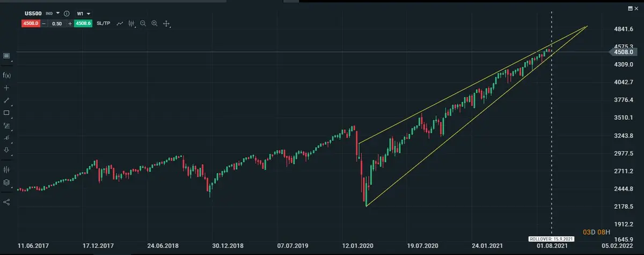Toggle the line chart view
This screenshot has height=255, width=644.
click(120, 24)
